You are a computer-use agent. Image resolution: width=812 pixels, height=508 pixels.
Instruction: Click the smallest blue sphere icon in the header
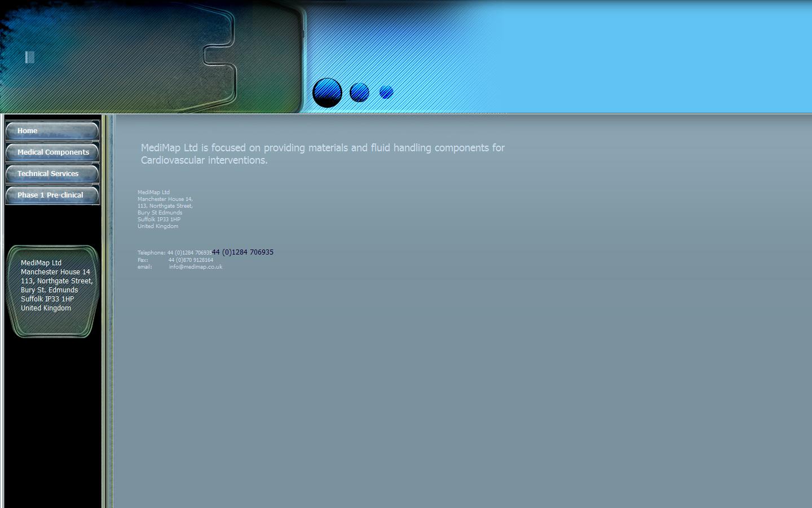(386, 92)
